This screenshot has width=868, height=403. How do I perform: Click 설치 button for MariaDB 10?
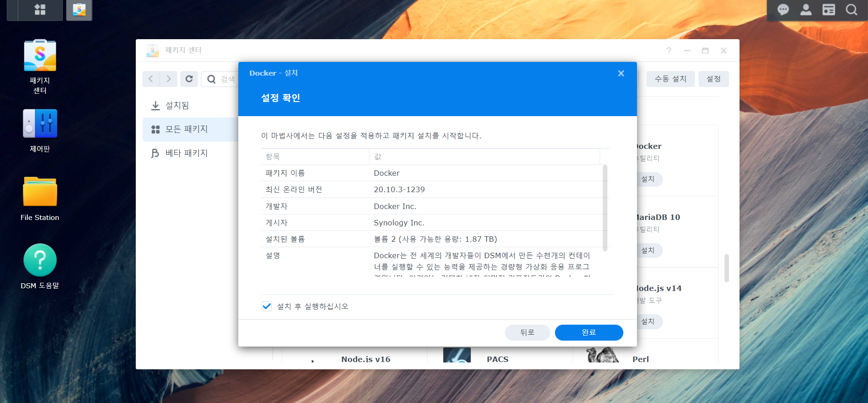[x=649, y=250]
